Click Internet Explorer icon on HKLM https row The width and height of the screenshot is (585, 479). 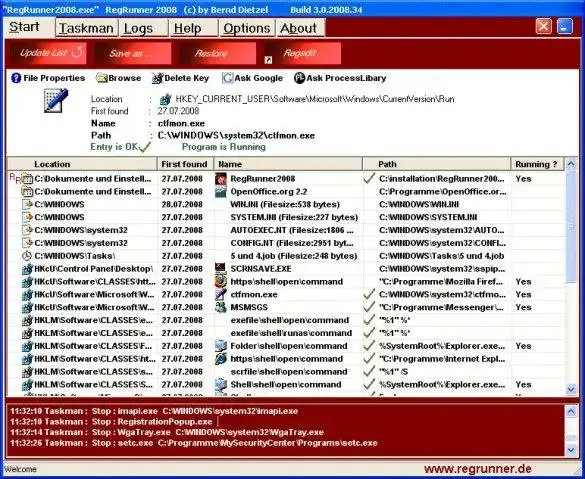[221, 359]
